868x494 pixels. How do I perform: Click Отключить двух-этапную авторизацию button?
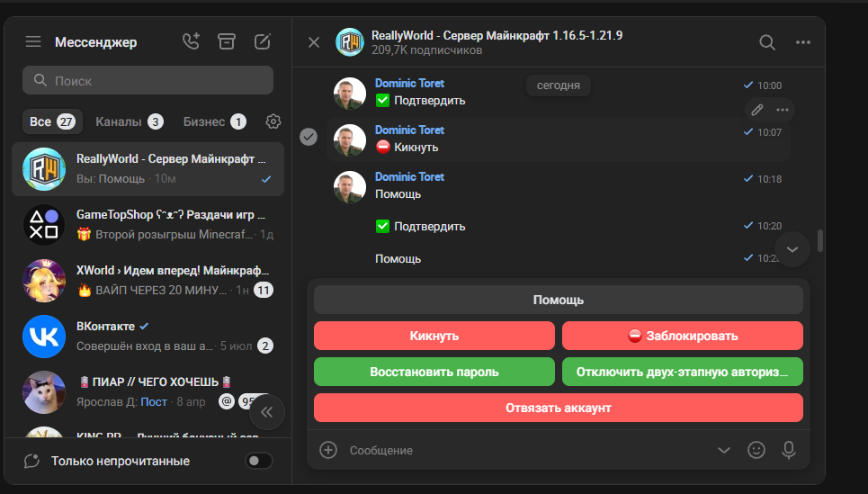pyautogui.click(x=683, y=372)
